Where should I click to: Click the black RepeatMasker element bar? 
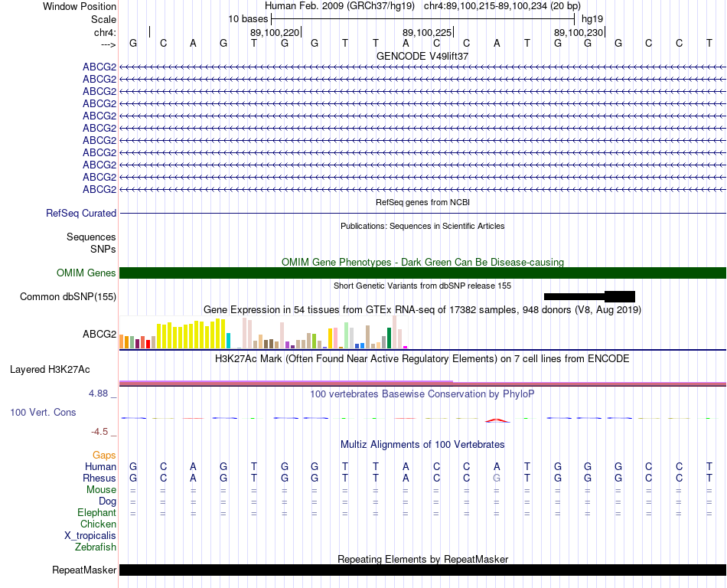pyautogui.click(x=422, y=570)
